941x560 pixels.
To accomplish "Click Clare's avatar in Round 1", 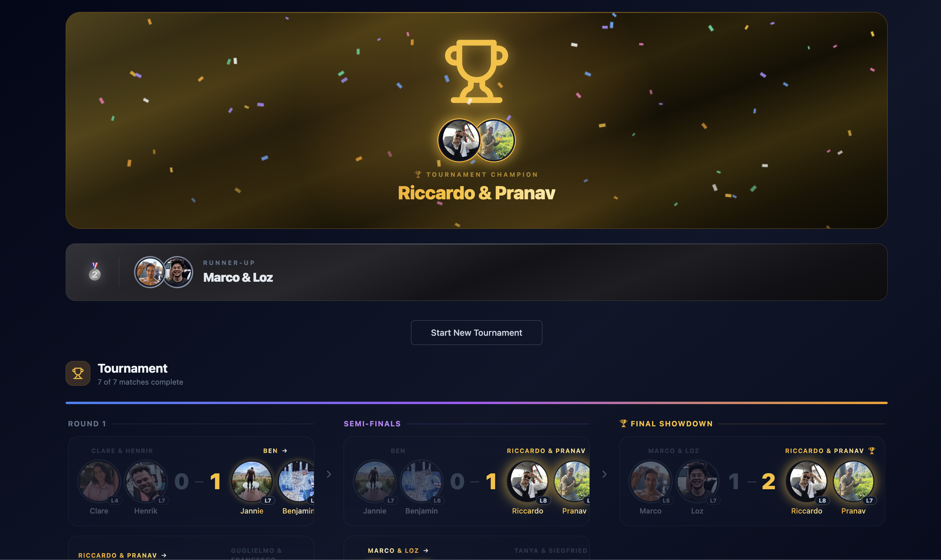I will click(x=99, y=481).
